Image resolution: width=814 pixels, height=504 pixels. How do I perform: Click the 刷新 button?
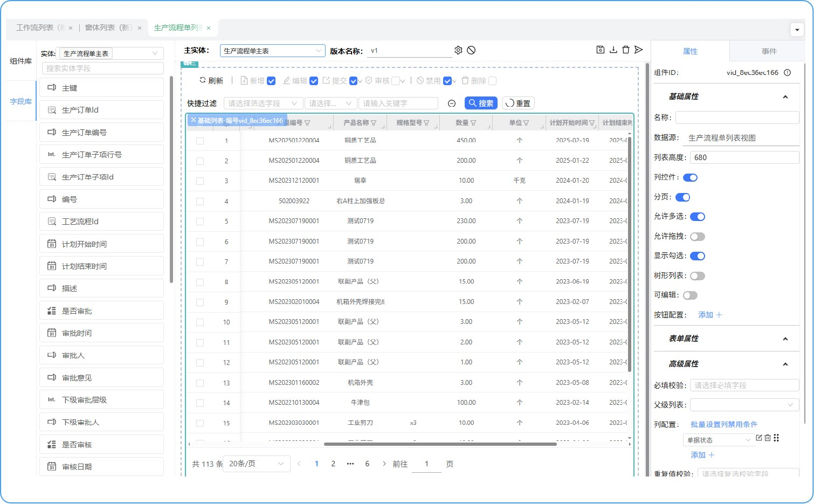pos(211,80)
